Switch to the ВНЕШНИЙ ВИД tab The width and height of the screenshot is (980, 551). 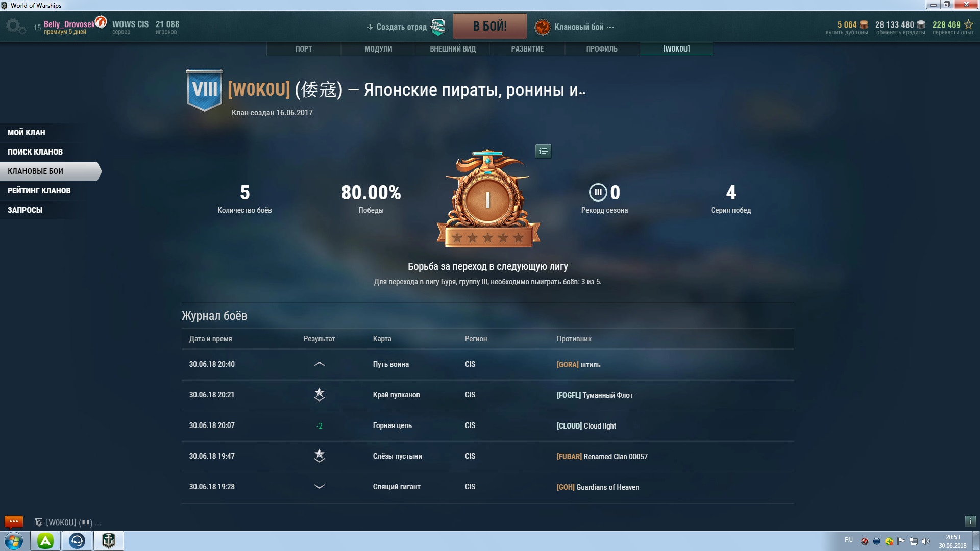click(453, 49)
